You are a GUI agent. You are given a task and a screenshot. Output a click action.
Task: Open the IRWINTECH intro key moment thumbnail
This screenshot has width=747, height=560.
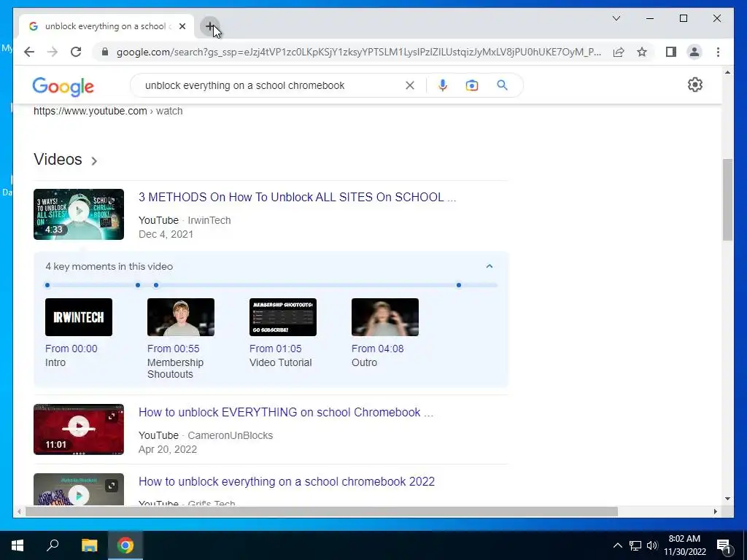pyautogui.click(x=79, y=317)
